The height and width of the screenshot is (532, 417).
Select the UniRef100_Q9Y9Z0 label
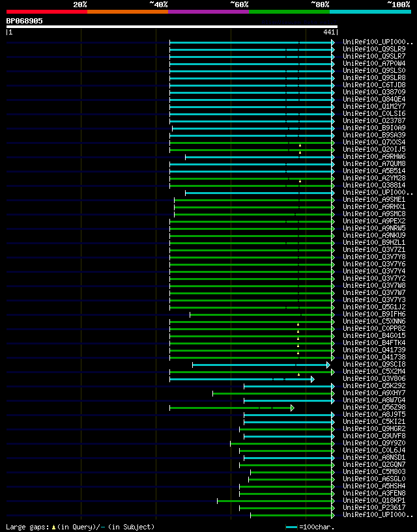point(374,443)
